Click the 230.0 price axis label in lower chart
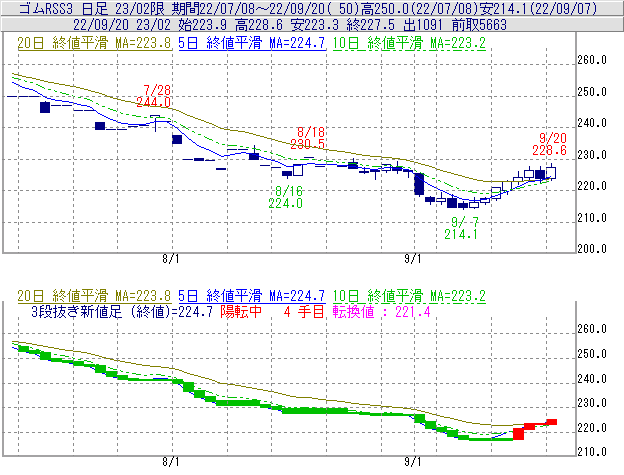 [592, 403]
